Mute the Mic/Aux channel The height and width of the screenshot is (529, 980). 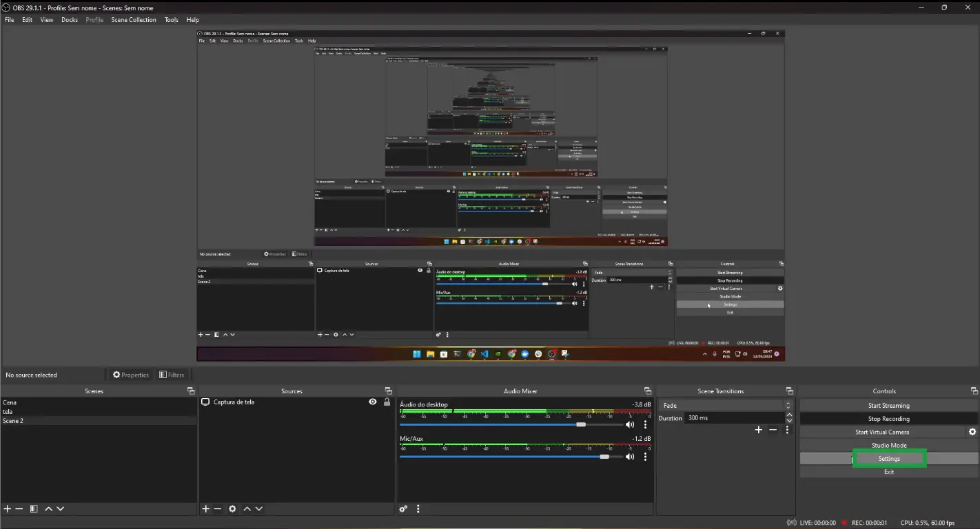pyautogui.click(x=630, y=457)
